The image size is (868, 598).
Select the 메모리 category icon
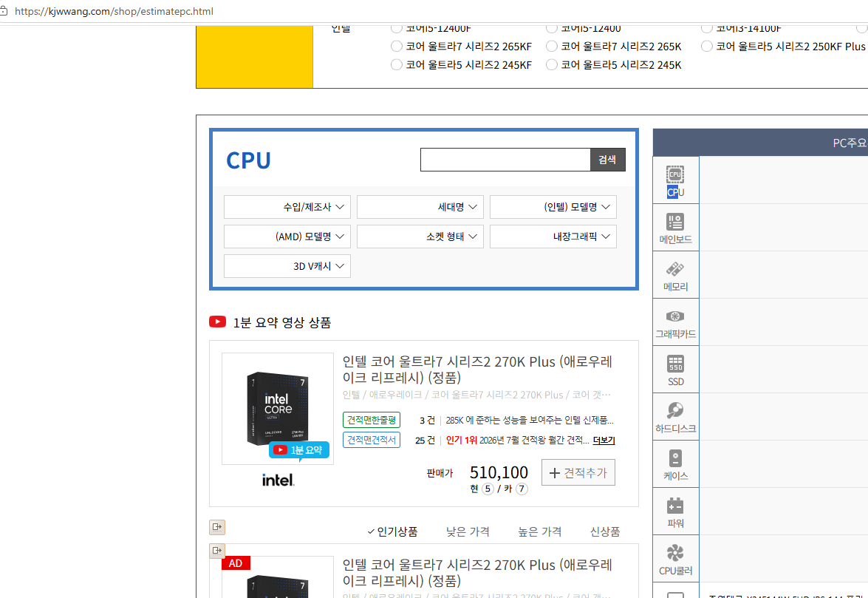675,275
